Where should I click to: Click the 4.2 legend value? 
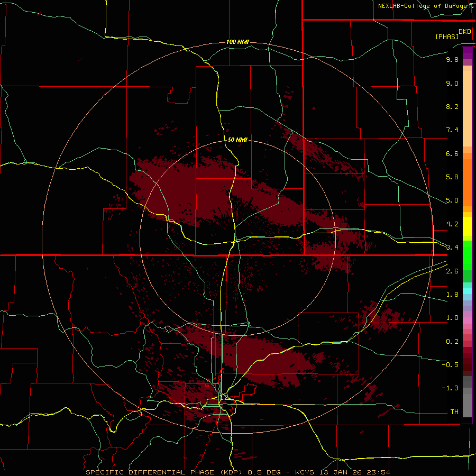[x=452, y=224]
